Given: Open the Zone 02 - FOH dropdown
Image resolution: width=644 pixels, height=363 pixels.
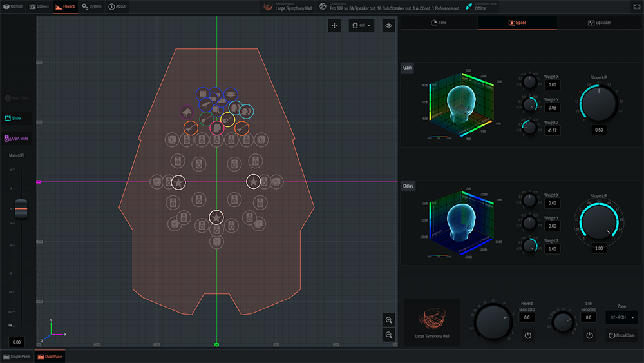Looking at the screenshot, I should (621, 317).
